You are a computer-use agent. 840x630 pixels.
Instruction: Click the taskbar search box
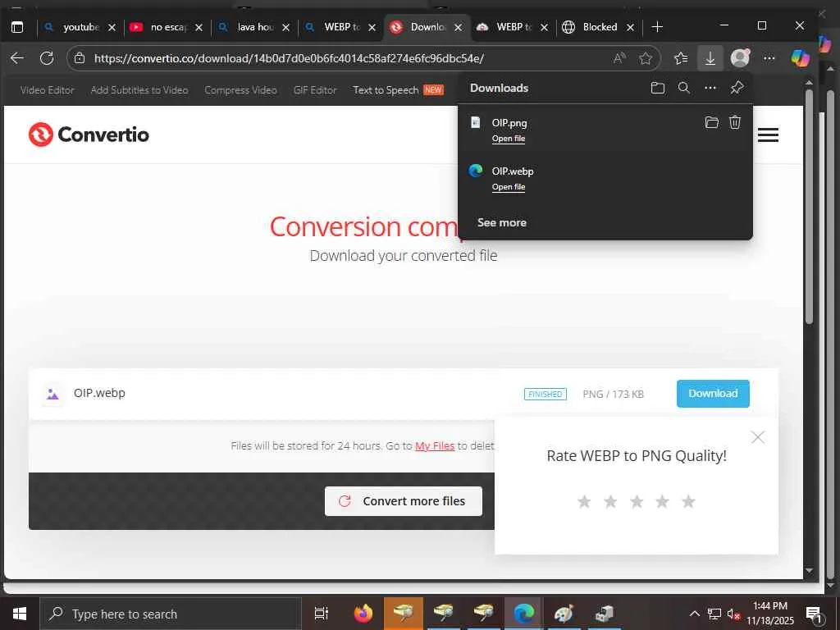pyautogui.click(x=171, y=614)
